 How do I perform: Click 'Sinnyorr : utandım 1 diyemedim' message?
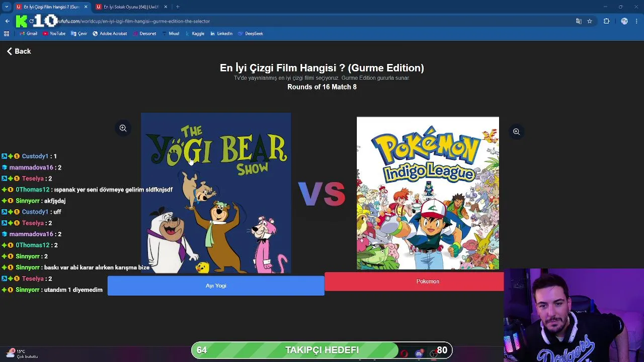[52, 290]
